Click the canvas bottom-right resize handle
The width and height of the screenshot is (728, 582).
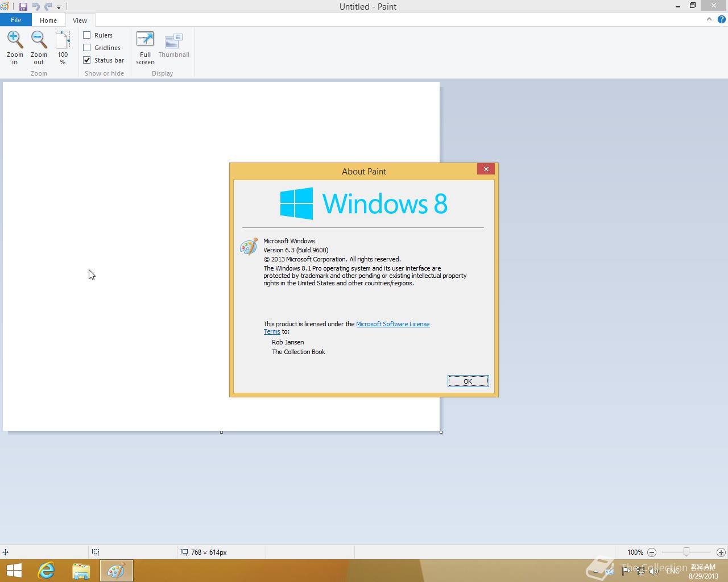coord(441,432)
